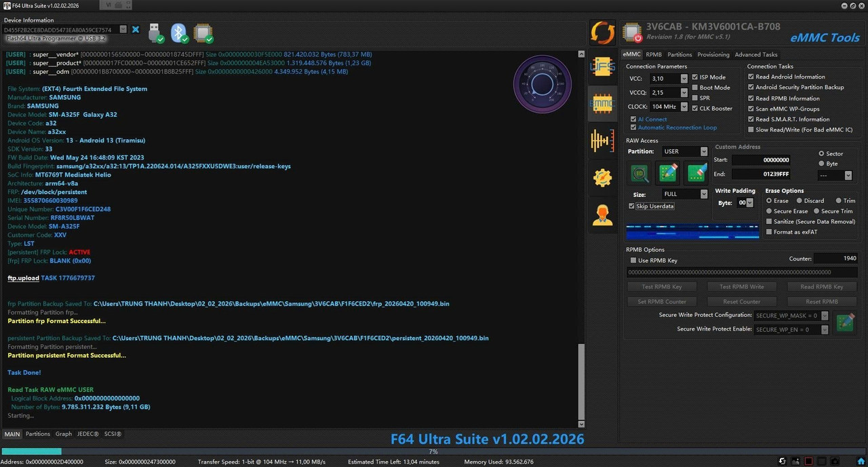Switch to the JEDEC log tab
This screenshot has width=868, height=467.
[88, 434]
